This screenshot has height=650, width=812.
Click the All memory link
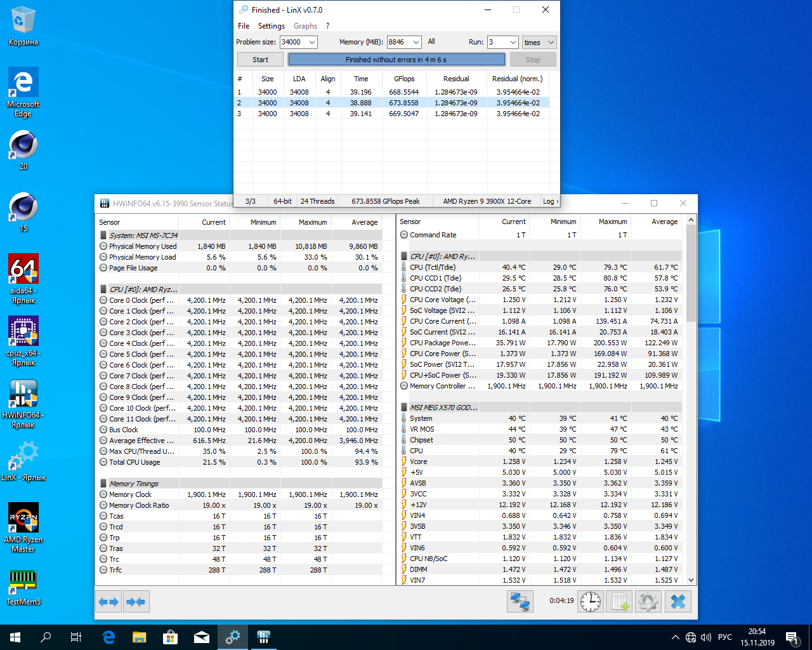[x=431, y=41]
